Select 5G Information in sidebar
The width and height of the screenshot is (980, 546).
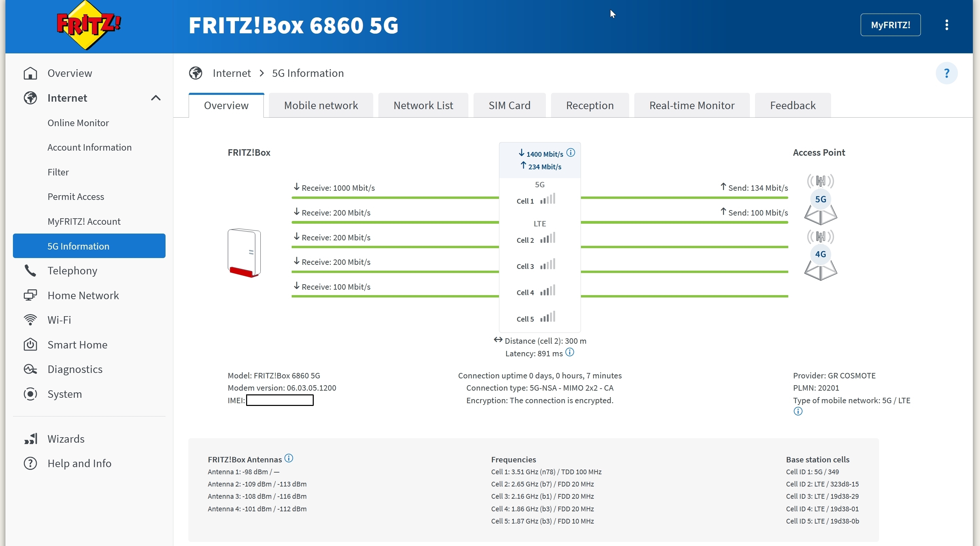[89, 246]
